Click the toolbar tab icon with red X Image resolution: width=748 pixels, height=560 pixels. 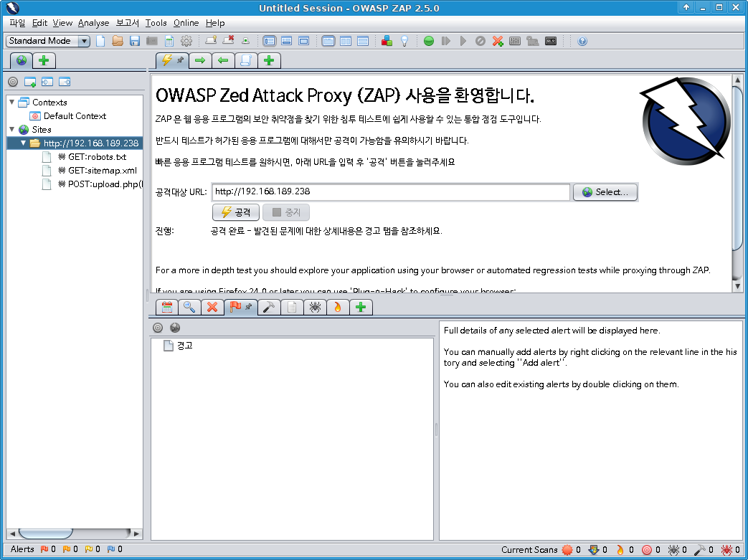pyautogui.click(x=228, y=41)
